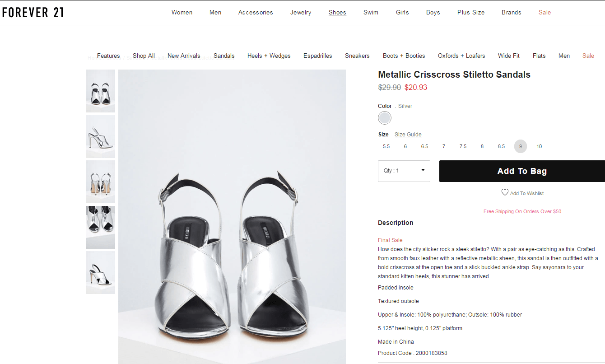605x364 pixels.
Task: Click the heart wishlist icon
Action: 505,192
